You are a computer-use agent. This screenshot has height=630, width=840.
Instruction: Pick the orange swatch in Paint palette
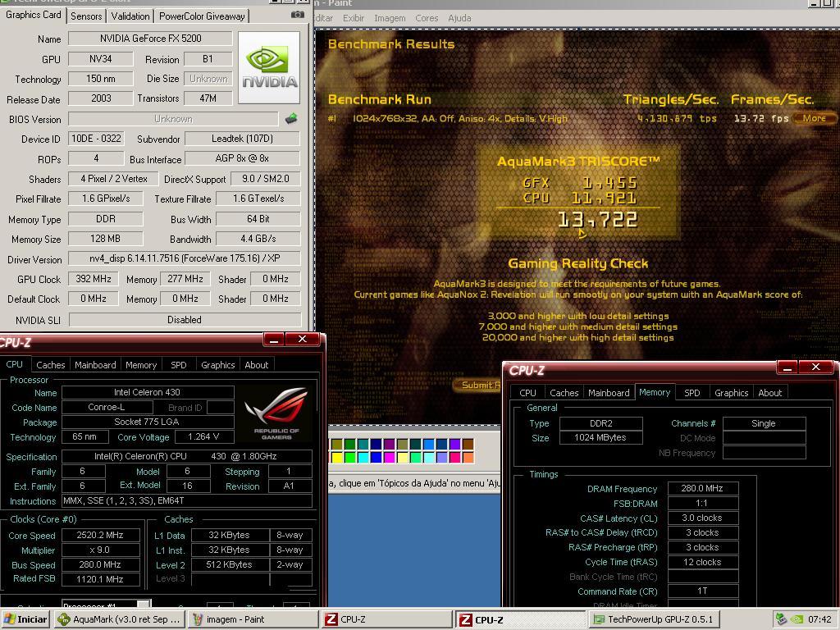(x=468, y=458)
